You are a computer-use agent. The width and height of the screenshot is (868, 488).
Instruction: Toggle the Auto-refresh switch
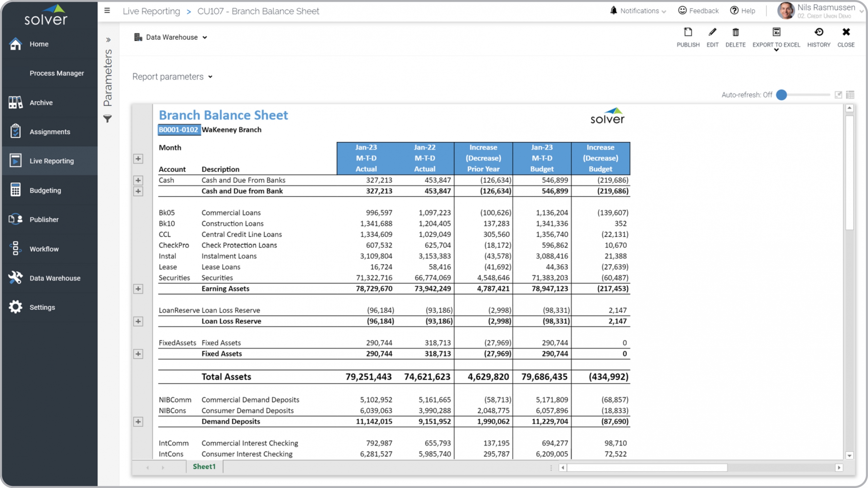point(782,95)
